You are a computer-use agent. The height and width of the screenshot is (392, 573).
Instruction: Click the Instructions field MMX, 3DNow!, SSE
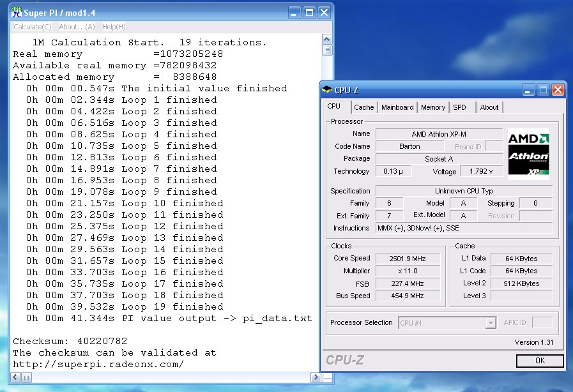click(x=464, y=228)
